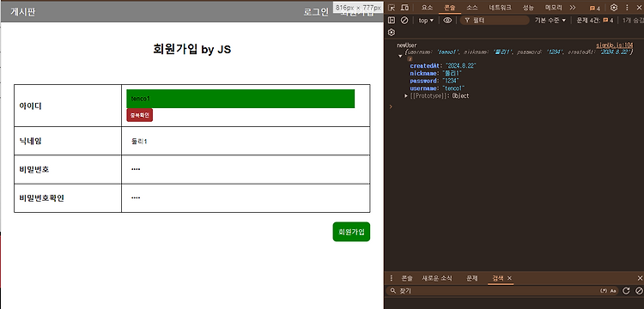Toggle the device toolbar icon in DevTools
This screenshot has height=309, width=644.
[404, 8]
